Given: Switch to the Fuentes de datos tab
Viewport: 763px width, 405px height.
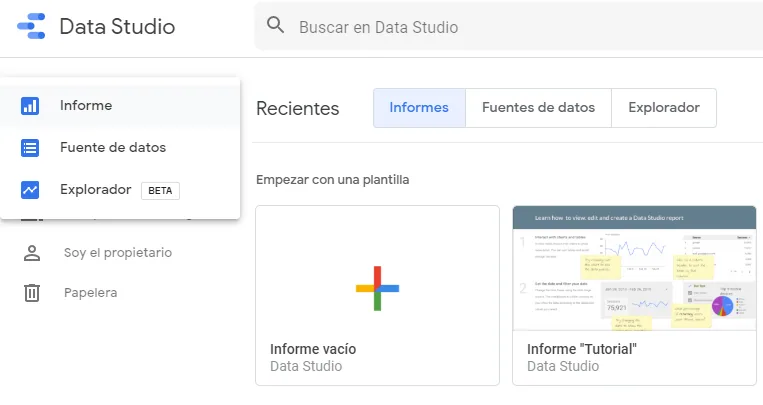Looking at the screenshot, I should click(x=538, y=108).
